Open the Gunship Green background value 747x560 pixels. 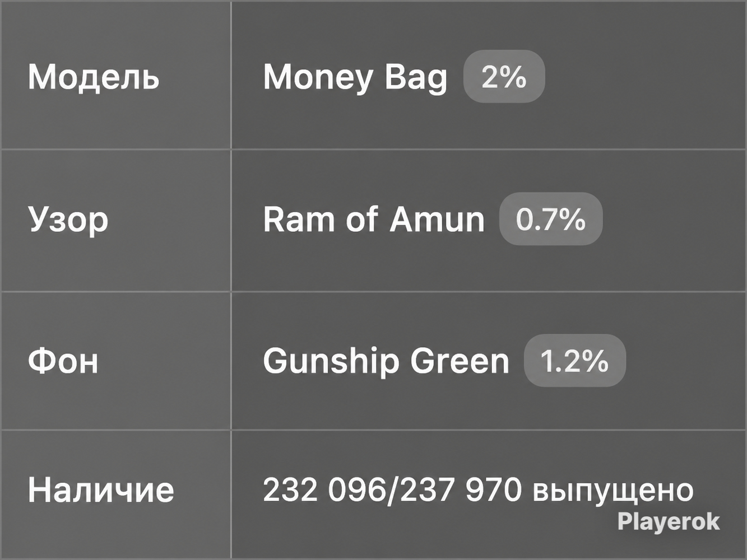tap(386, 361)
